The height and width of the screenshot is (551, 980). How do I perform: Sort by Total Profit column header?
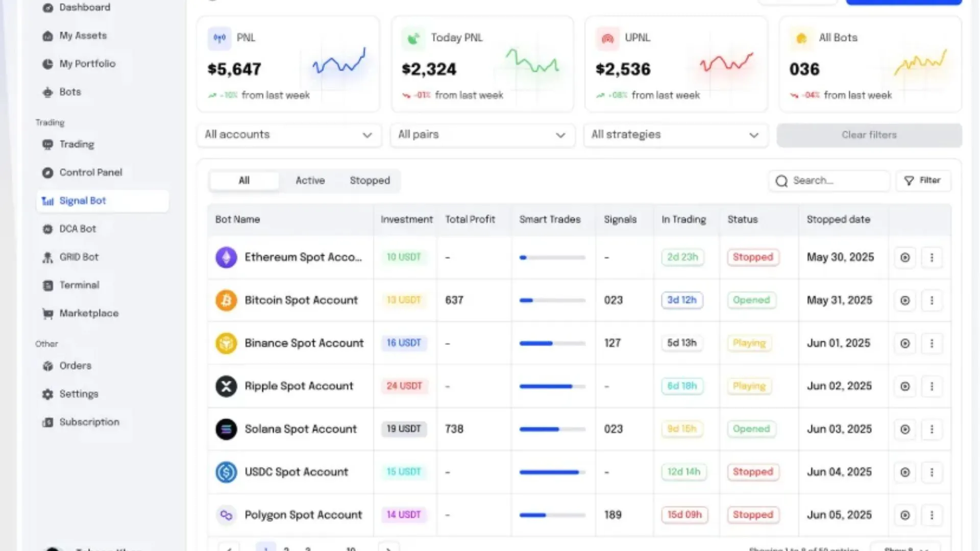470,219
